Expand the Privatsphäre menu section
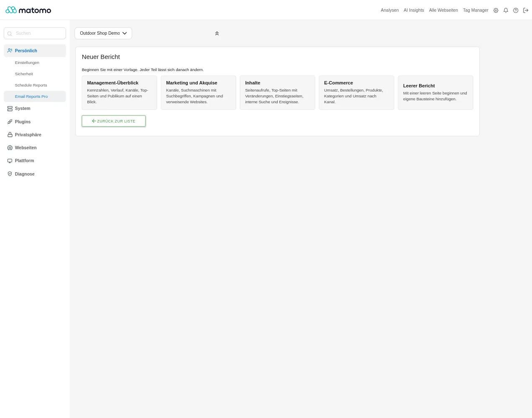This screenshot has width=532, height=418. (35, 135)
